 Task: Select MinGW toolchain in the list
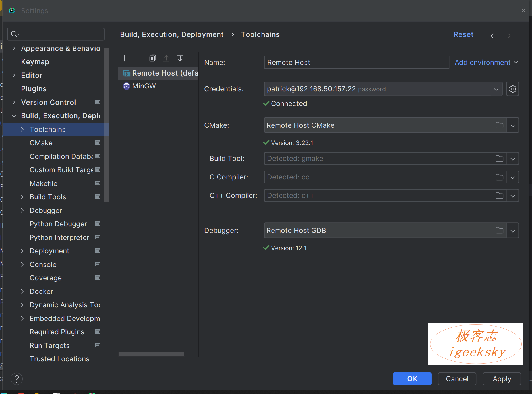144,86
